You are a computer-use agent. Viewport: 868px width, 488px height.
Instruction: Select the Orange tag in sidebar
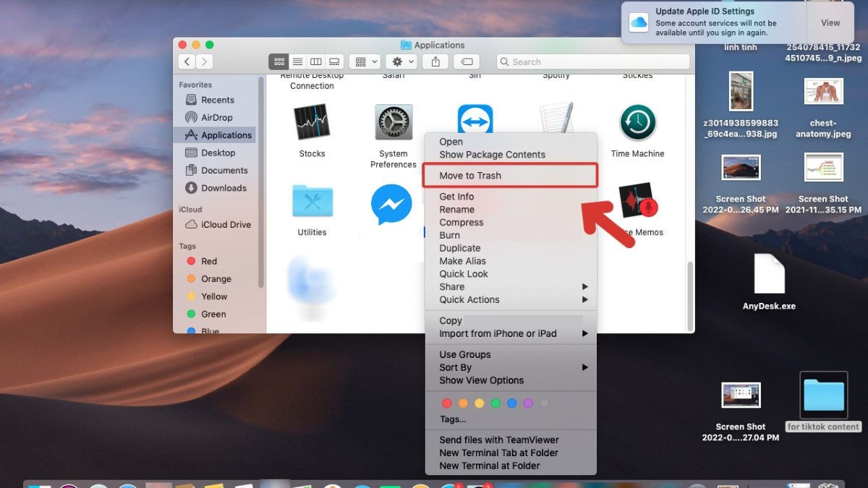(x=215, y=279)
